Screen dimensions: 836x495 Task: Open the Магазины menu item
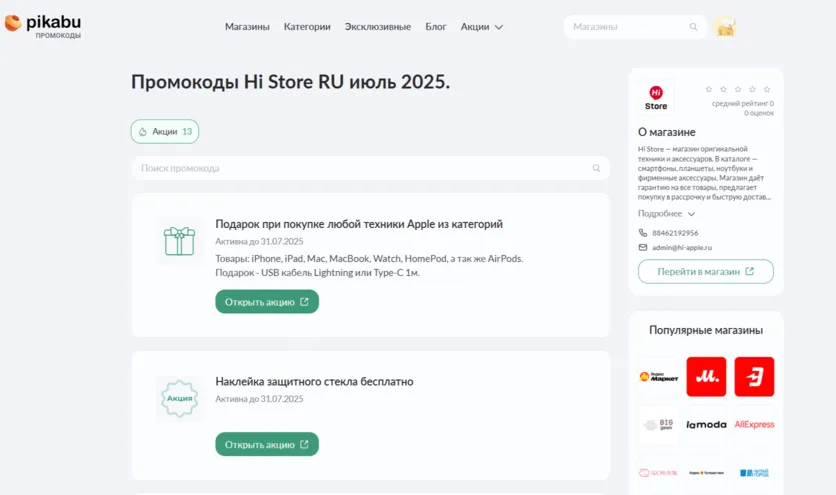pos(247,27)
